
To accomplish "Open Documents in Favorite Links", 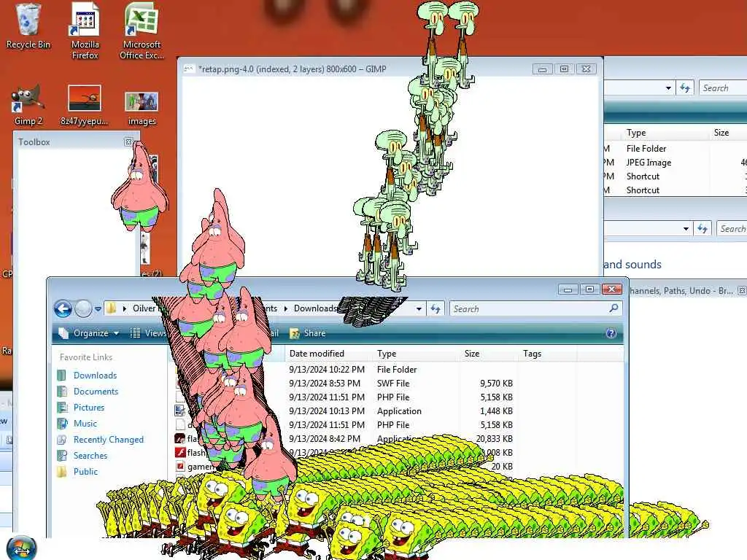I will [x=96, y=392].
